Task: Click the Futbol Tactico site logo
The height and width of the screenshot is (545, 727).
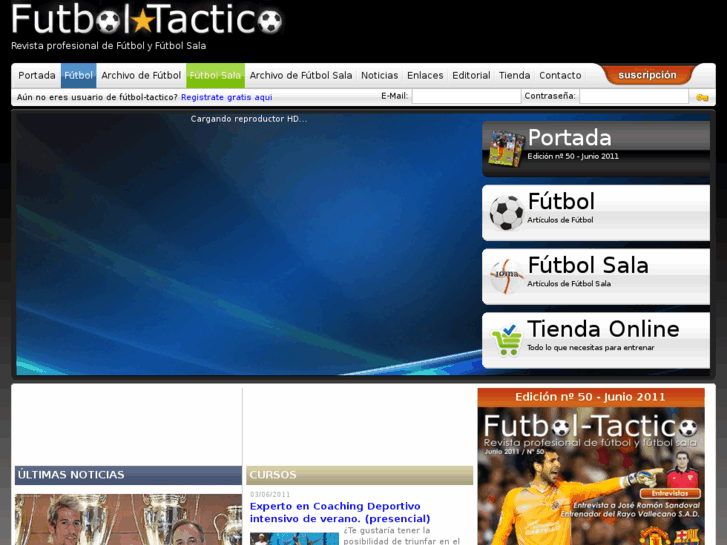Action: coord(147,19)
